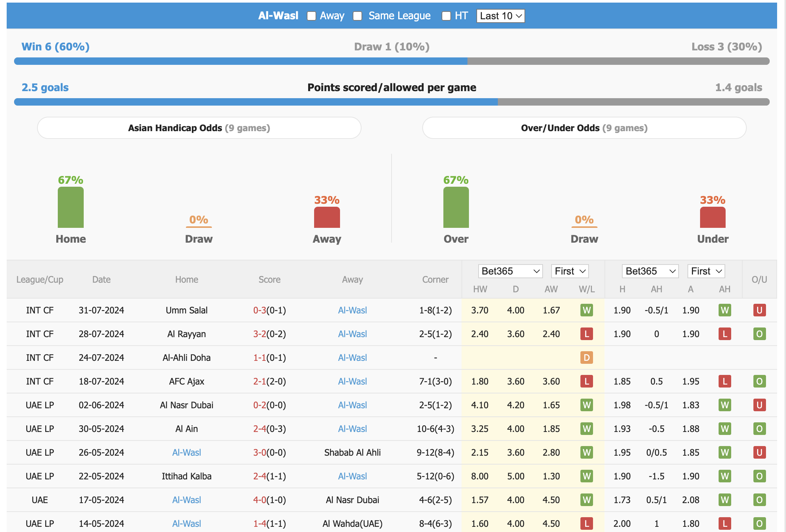Click the green Over 67% bar
This screenshot has width=786, height=532.
point(456,207)
